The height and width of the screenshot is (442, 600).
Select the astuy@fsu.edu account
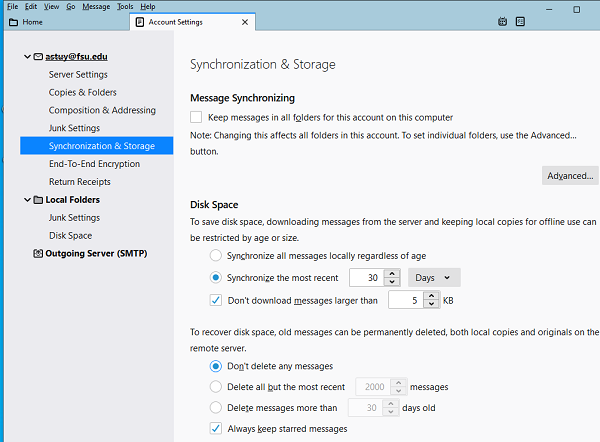pyautogui.click(x=76, y=57)
